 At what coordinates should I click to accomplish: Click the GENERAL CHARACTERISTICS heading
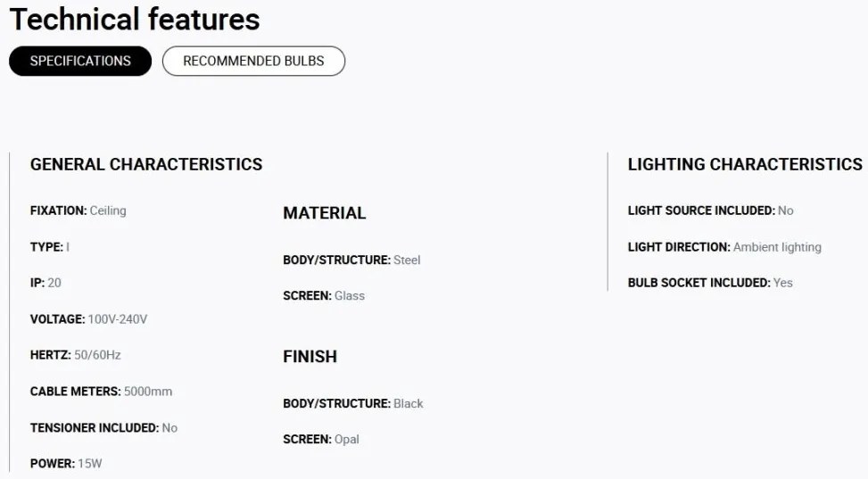coord(146,164)
